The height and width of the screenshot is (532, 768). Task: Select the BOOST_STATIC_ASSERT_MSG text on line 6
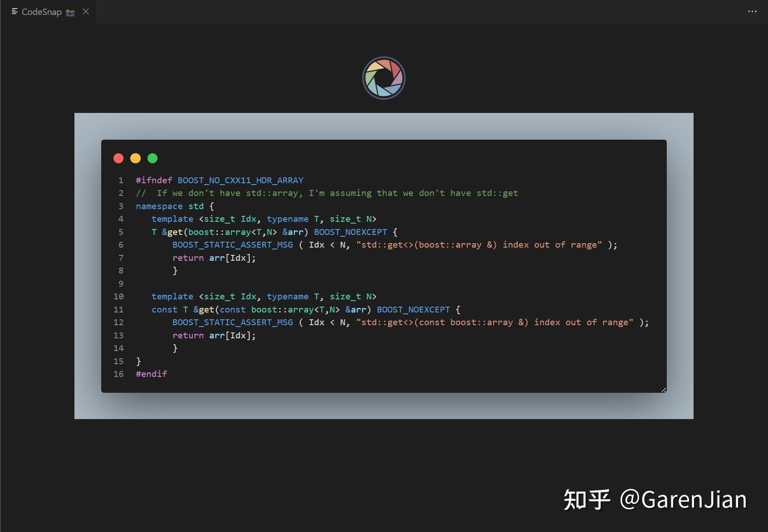pyautogui.click(x=232, y=245)
